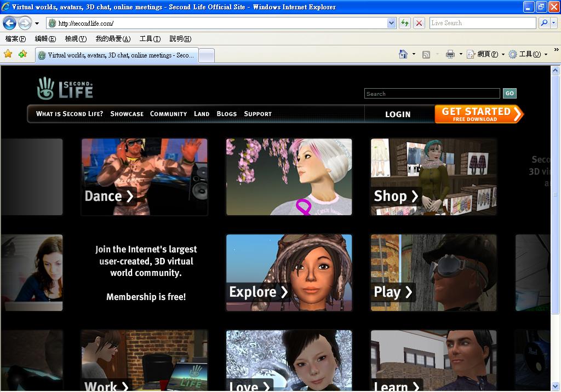Click the Refresh page icon

405,23
